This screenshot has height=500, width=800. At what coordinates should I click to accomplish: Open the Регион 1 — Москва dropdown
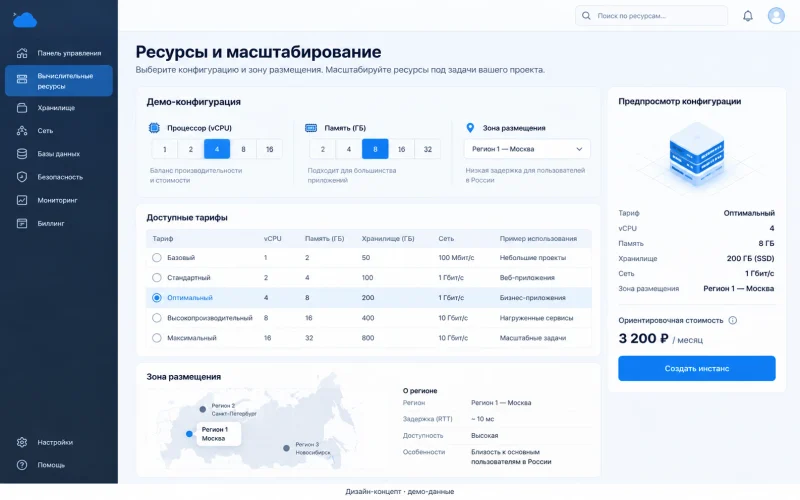click(x=527, y=149)
